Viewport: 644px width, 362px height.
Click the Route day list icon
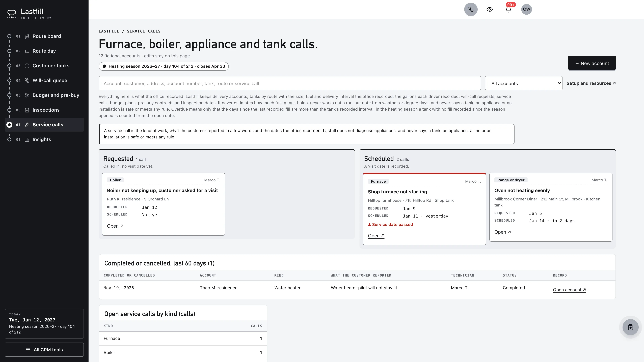pos(27,51)
